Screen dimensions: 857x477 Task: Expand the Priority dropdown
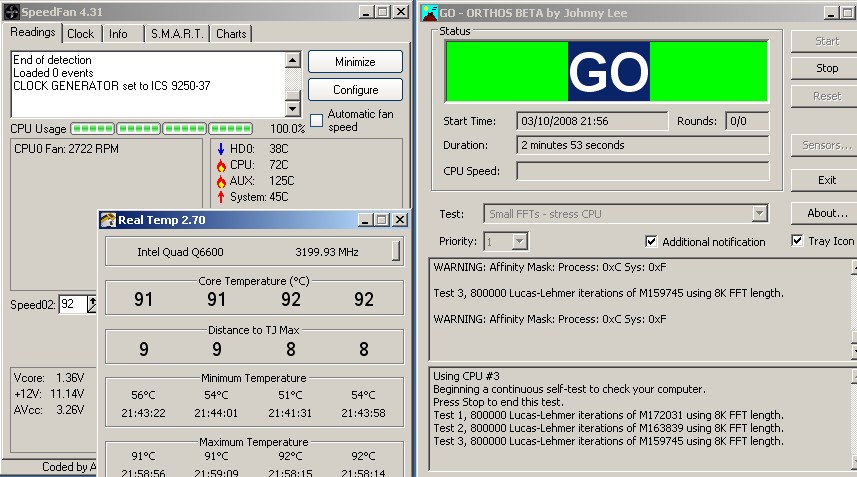click(x=517, y=241)
